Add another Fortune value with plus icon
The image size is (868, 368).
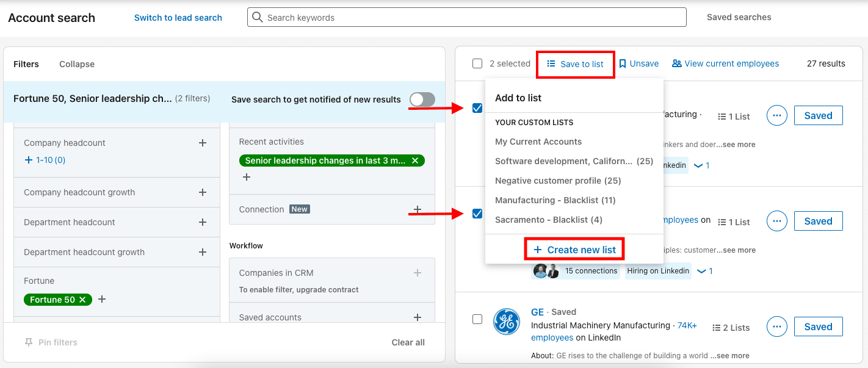[x=102, y=299]
